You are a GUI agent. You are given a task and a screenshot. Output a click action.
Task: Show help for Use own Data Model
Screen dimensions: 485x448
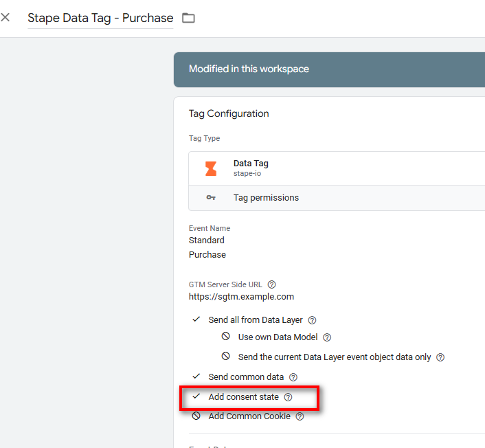click(327, 337)
